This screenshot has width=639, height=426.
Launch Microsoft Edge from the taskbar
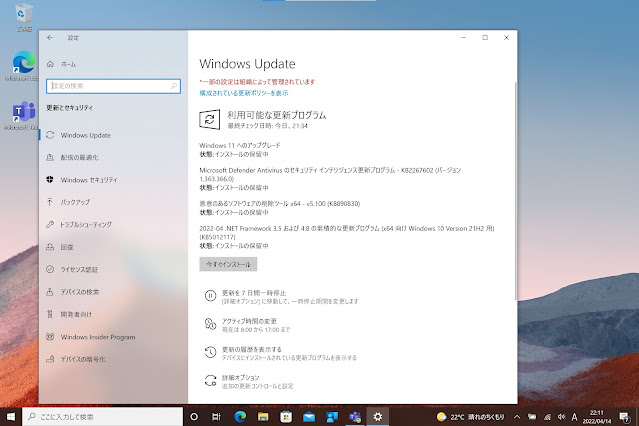240,417
